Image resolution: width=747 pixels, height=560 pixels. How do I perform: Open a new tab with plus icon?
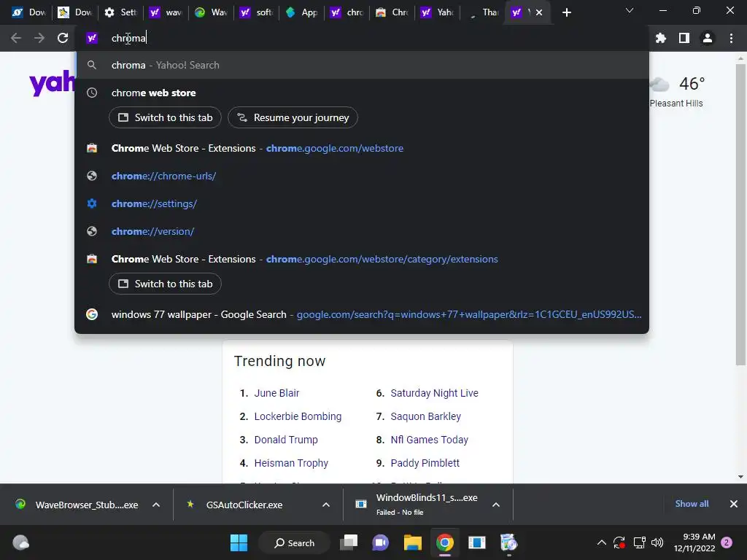(566, 12)
